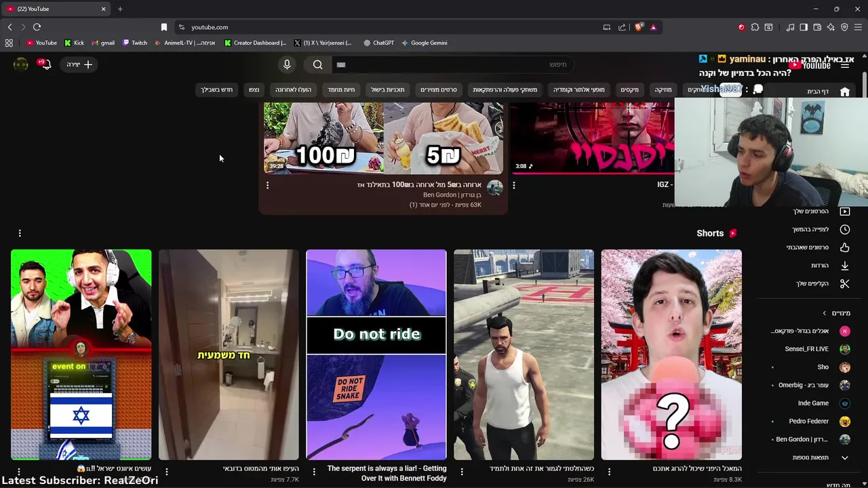The image size is (868, 488).
Task: Expand the subscriptions מינויים section
Action: 835,313
